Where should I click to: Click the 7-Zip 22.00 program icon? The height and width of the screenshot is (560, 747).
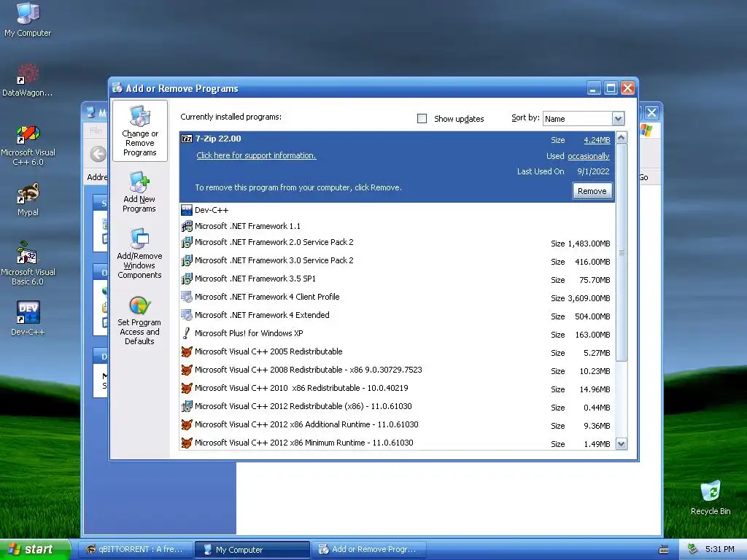(187, 139)
